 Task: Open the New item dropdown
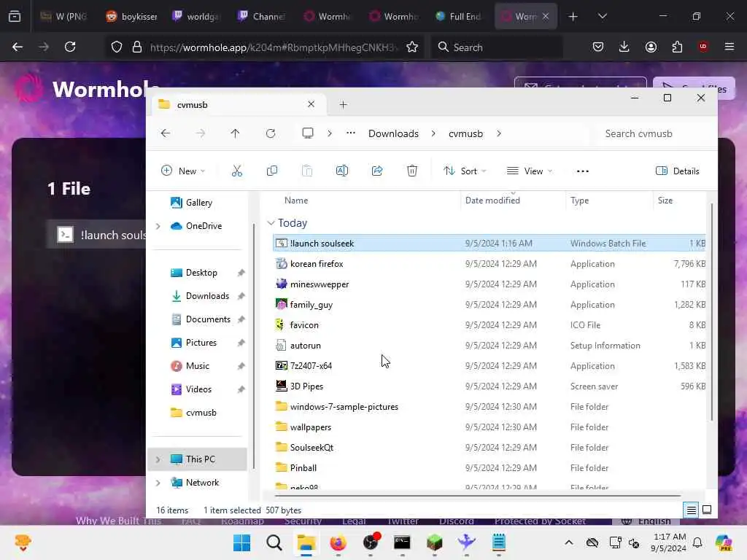tap(183, 171)
